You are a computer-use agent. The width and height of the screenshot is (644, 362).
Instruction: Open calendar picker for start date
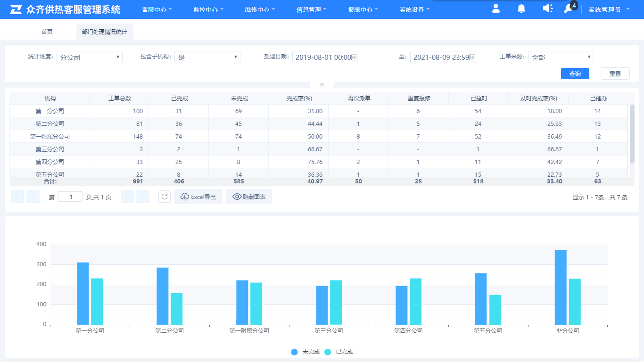[x=355, y=58]
